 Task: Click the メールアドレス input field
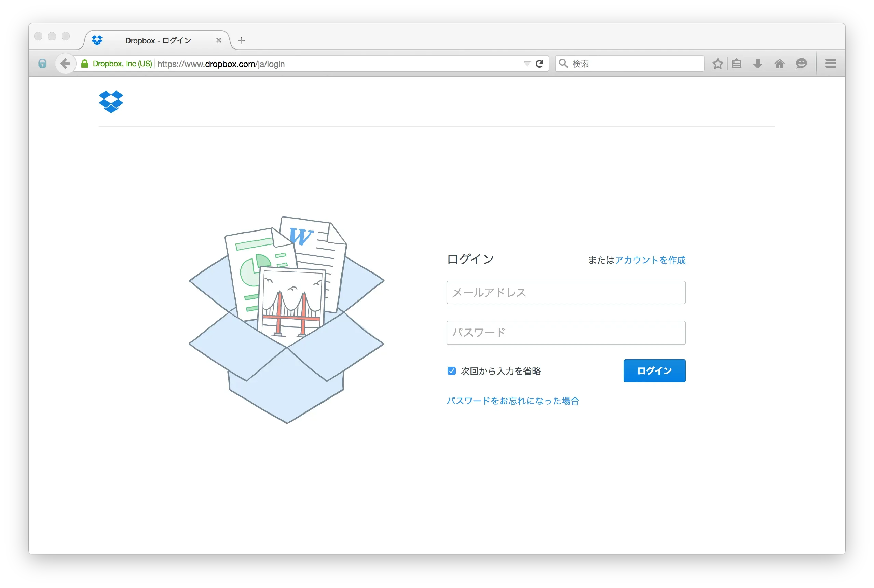coord(565,293)
